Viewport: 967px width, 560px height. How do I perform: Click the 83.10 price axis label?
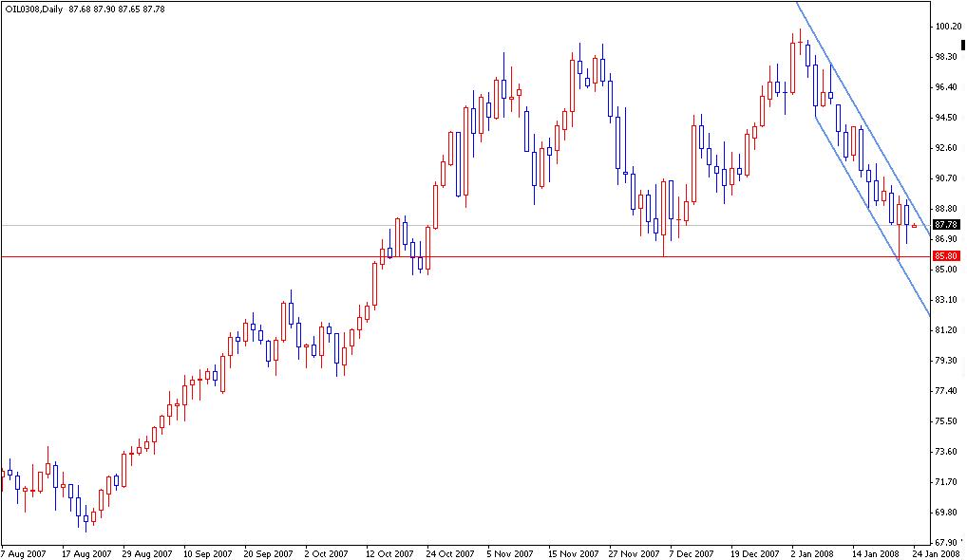click(x=947, y=300)
